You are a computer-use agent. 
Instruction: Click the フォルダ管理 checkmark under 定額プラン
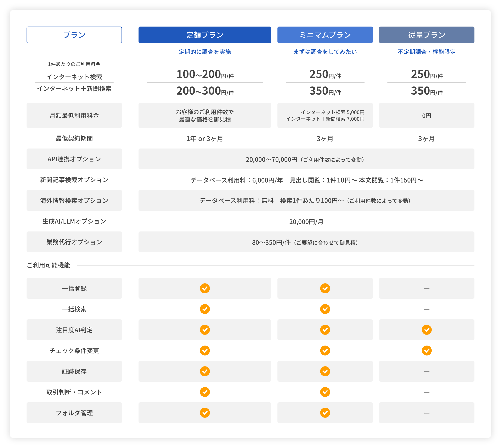tap(205, 413)
